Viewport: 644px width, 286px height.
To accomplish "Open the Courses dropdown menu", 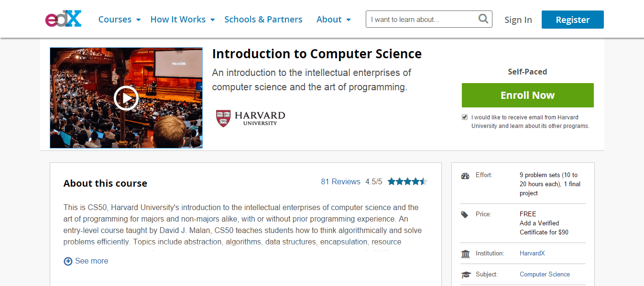I will (120, 20).
